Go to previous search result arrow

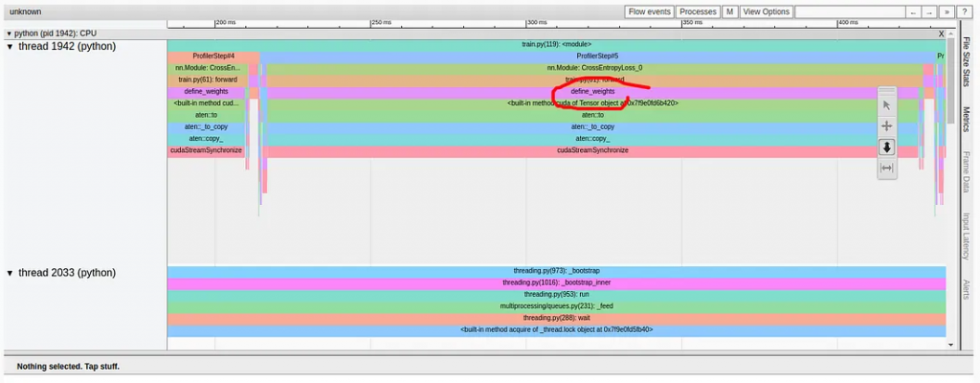coord(913,11)
